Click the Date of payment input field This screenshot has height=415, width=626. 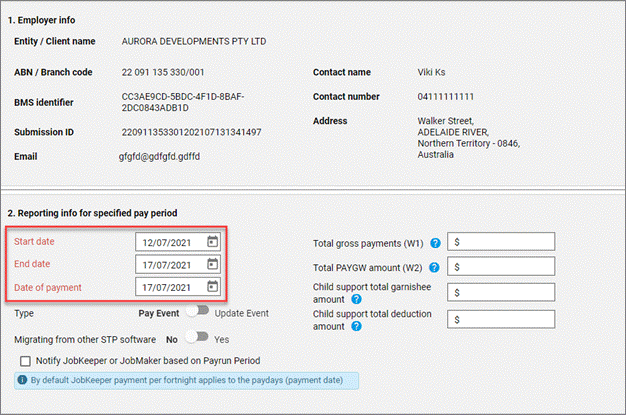(170, 288)
